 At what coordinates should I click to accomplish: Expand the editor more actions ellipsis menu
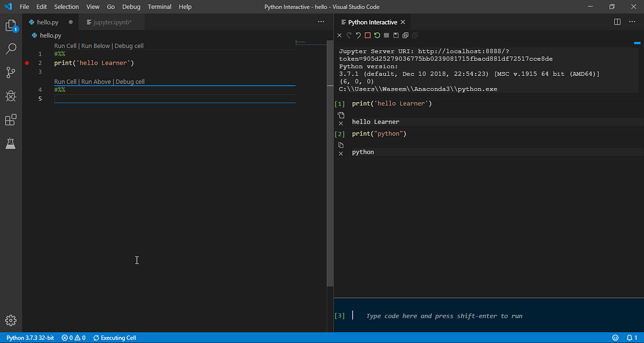[321, 21]
